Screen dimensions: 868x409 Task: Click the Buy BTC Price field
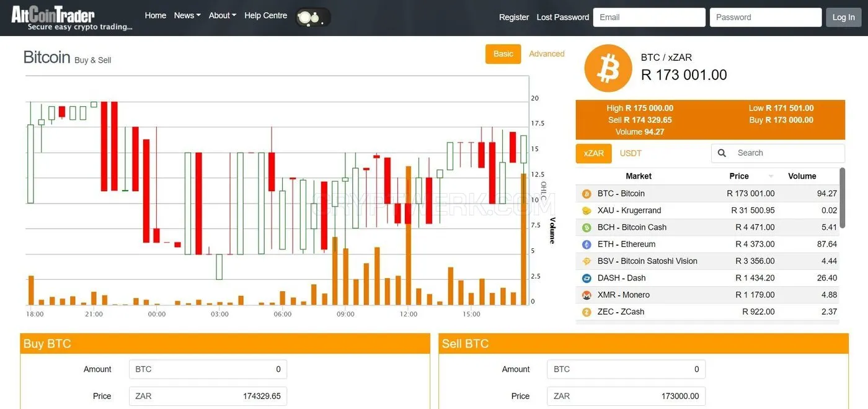(208, 396)
